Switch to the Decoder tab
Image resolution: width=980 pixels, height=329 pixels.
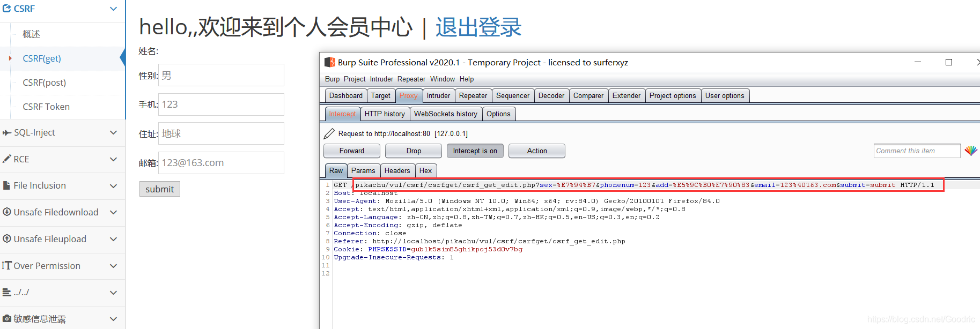point(551,95)
